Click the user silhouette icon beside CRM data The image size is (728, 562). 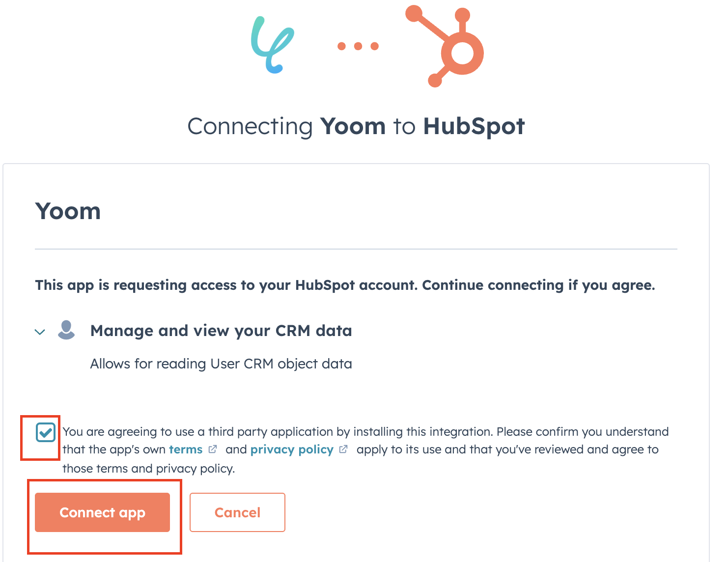point(66,330)
